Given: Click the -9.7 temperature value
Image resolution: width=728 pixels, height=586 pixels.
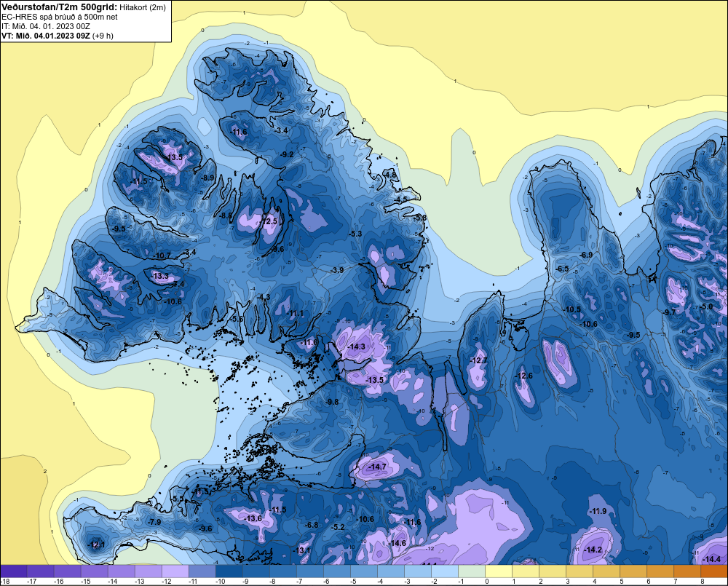Looking at the screenshot, I should tap(670, 312).
